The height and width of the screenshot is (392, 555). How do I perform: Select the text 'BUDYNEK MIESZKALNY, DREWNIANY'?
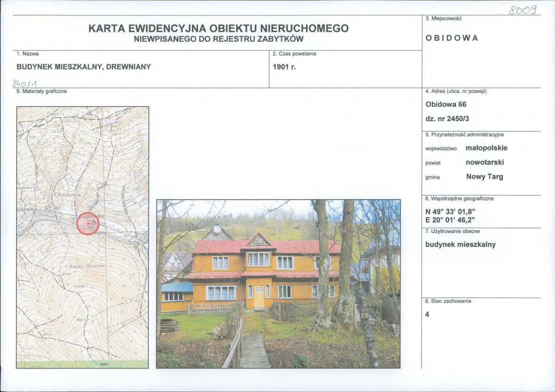tap(84, 67)
